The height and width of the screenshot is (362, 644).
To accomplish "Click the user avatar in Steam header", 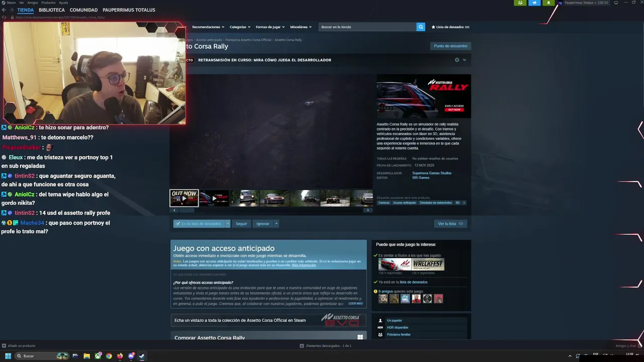I will point(560,3).
